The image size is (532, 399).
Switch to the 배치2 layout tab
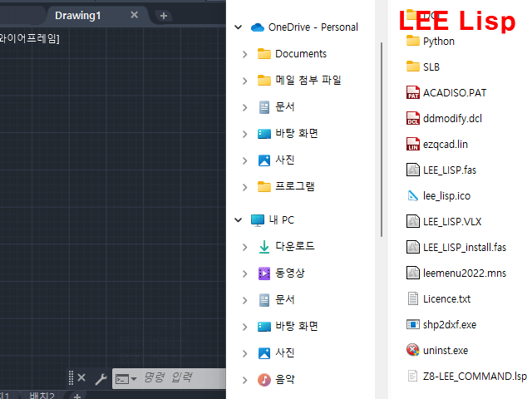pyautogui.click(x=42, y=396)
